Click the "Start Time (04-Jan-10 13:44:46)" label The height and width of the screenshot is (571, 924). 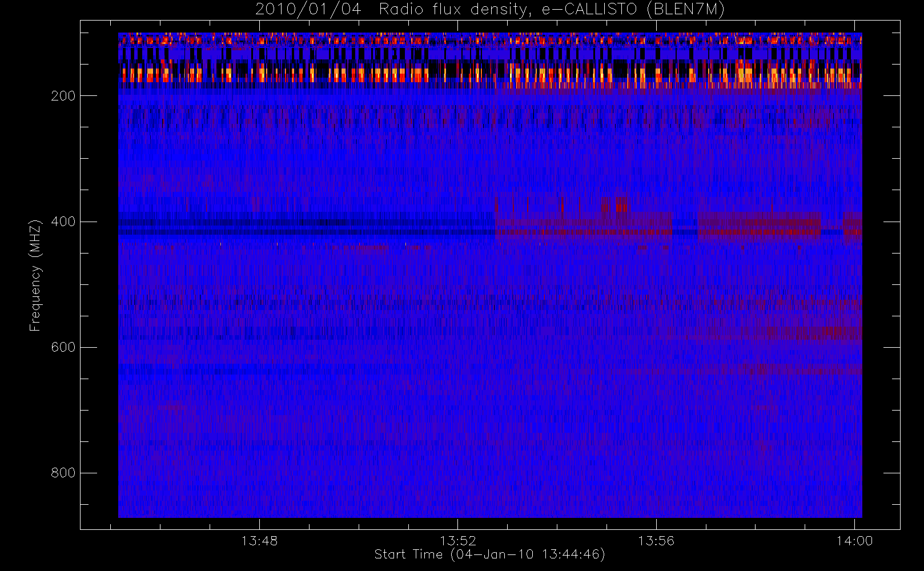click(489, 554)
